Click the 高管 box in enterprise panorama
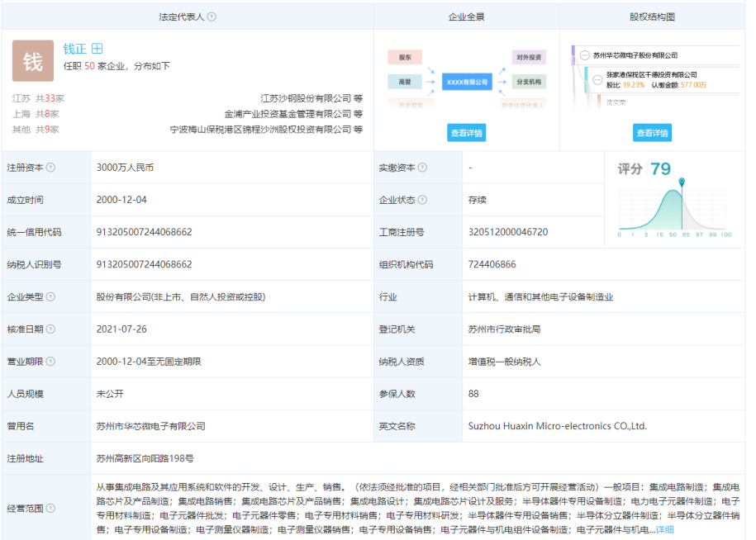This screenshot has width=756, height=540. pyautogui.click(x=405, y=82)
